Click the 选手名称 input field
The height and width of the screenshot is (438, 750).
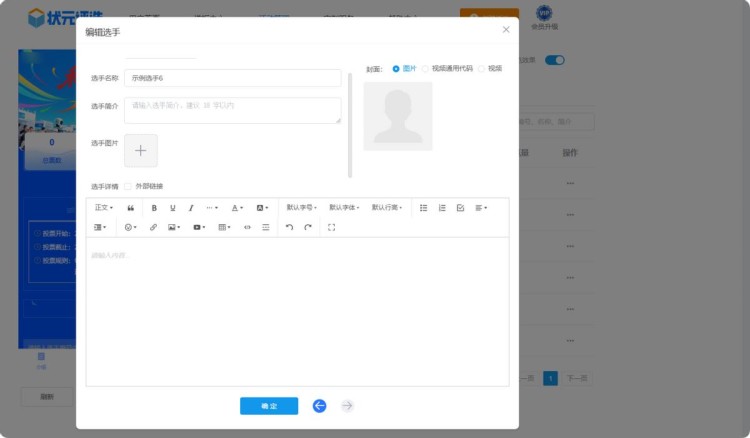point(232,78)
